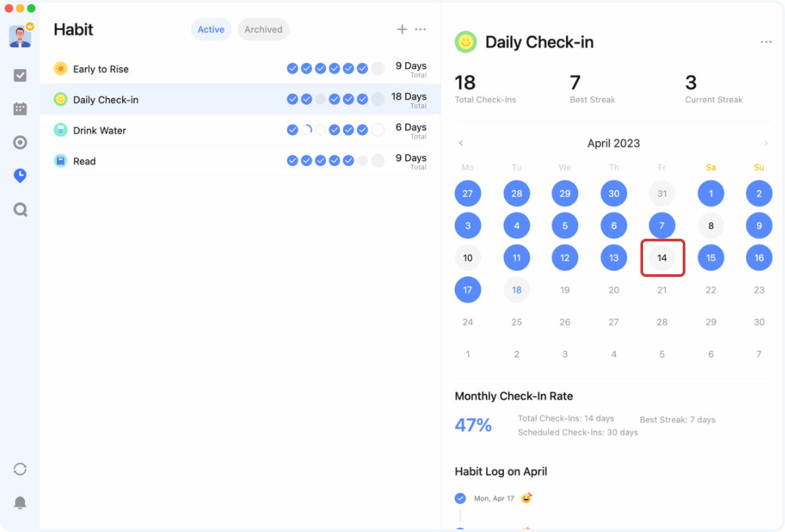Open Notifications via the bell icon
The width and height of the screenshot is (785, 532).
point(20,502)
